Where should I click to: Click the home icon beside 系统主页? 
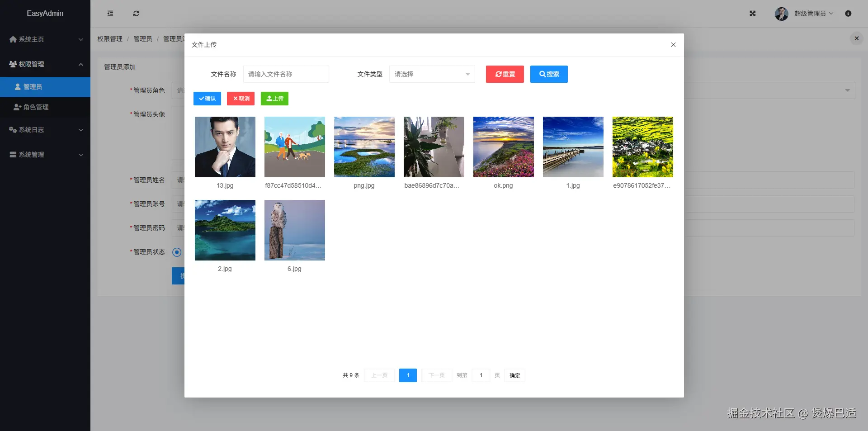pos(13,39)
